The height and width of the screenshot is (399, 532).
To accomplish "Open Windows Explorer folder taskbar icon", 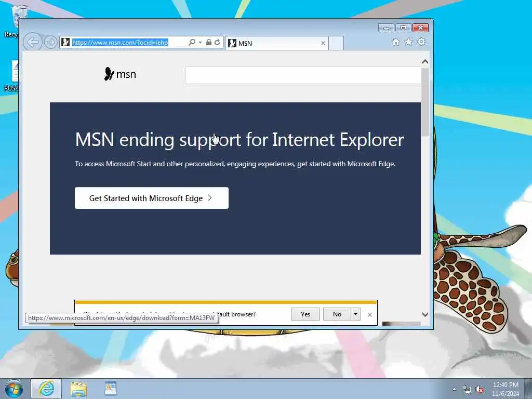I will coord(79,389).
